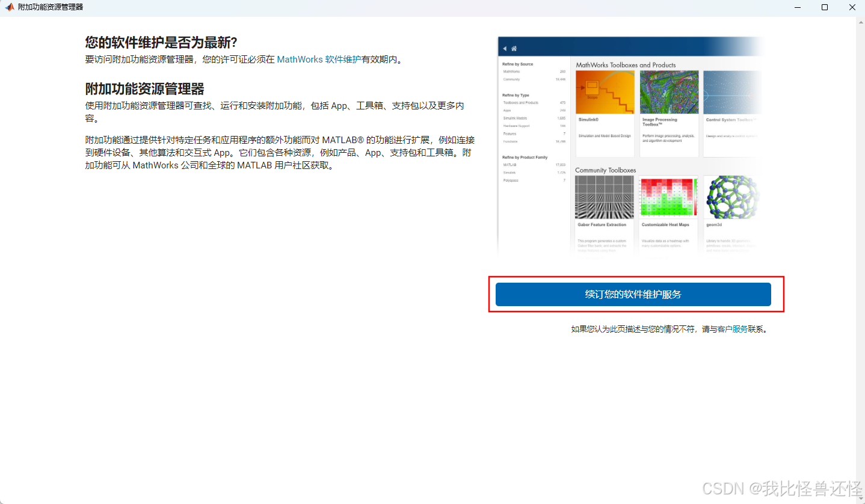The image size is (865, 504).
Task: Maximize the Add-On Explorer window
Action: [825, 7]
